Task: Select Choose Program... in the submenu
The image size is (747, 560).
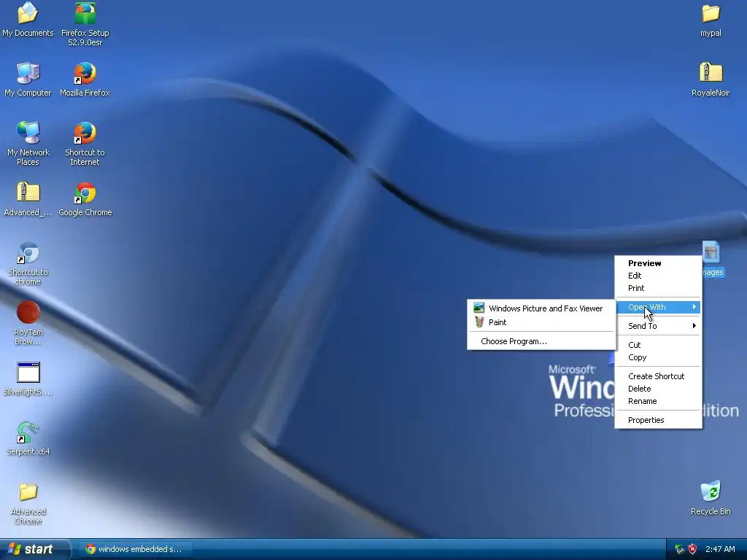Action: pyautogui.click(x=541, y=341)
